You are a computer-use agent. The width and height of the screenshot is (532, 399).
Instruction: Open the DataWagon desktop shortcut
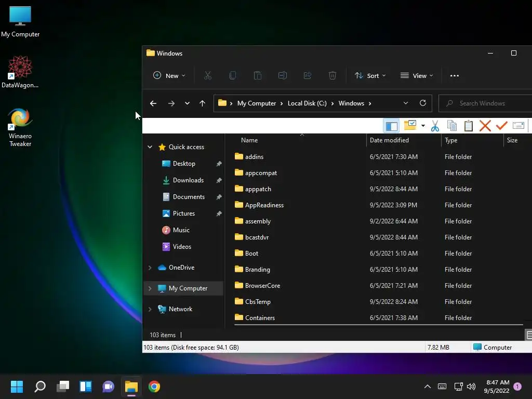pyautogui.click(x=20, y=72)
